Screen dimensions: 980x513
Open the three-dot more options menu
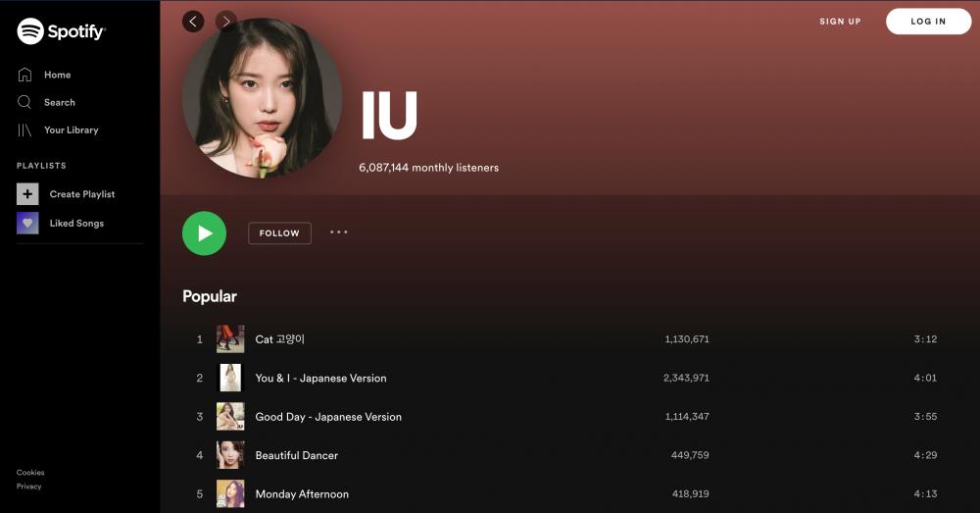(x=339, y=232)
